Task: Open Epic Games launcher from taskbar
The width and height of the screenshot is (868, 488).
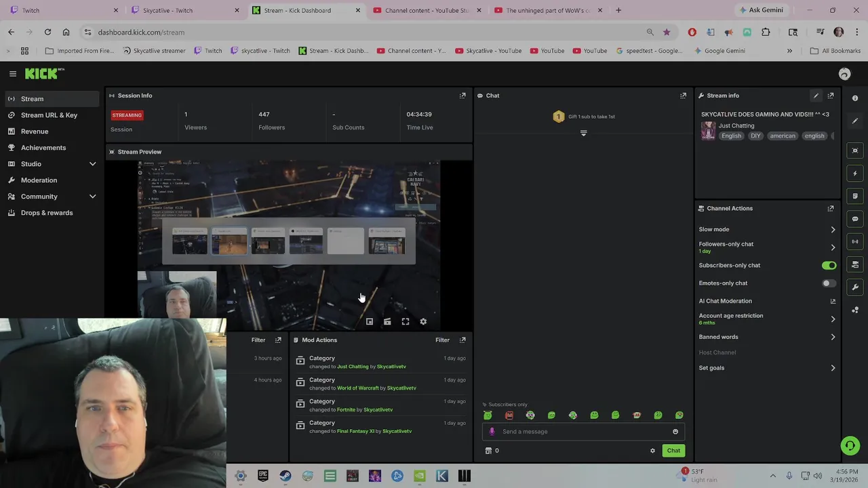Action: point(263,476)
